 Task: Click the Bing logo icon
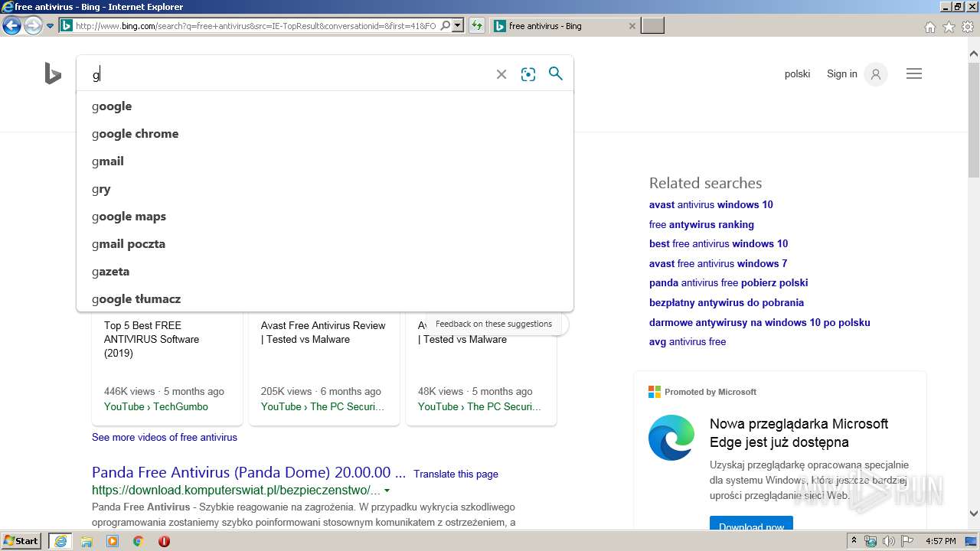pyautogui.click(x=52, y=73)
